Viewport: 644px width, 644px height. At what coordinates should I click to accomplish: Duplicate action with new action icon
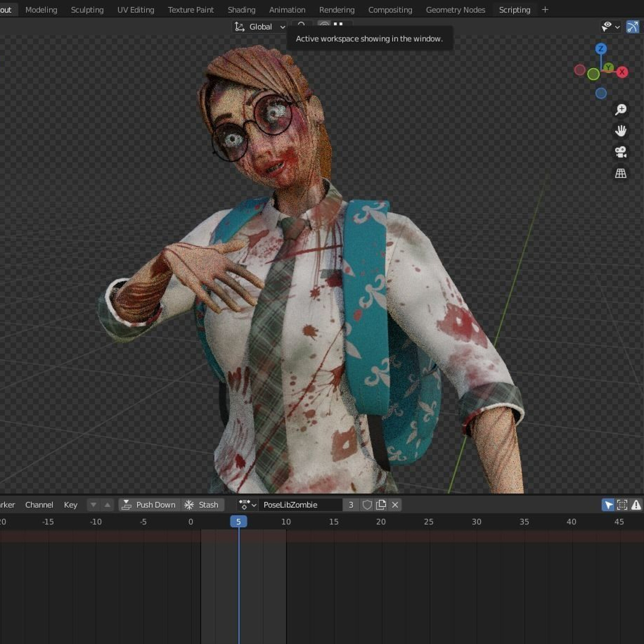(381, 505)
